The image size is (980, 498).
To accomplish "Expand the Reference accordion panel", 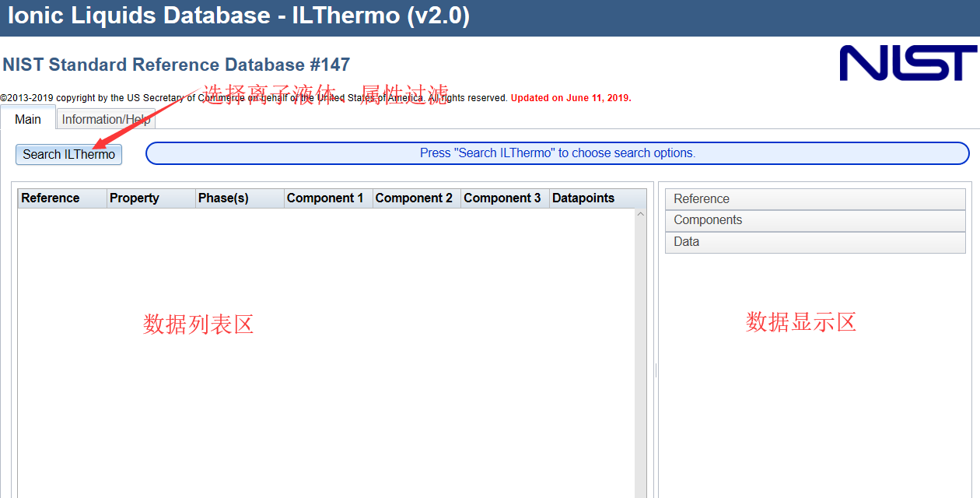I will pyautogui.click(x=815, y=199).
